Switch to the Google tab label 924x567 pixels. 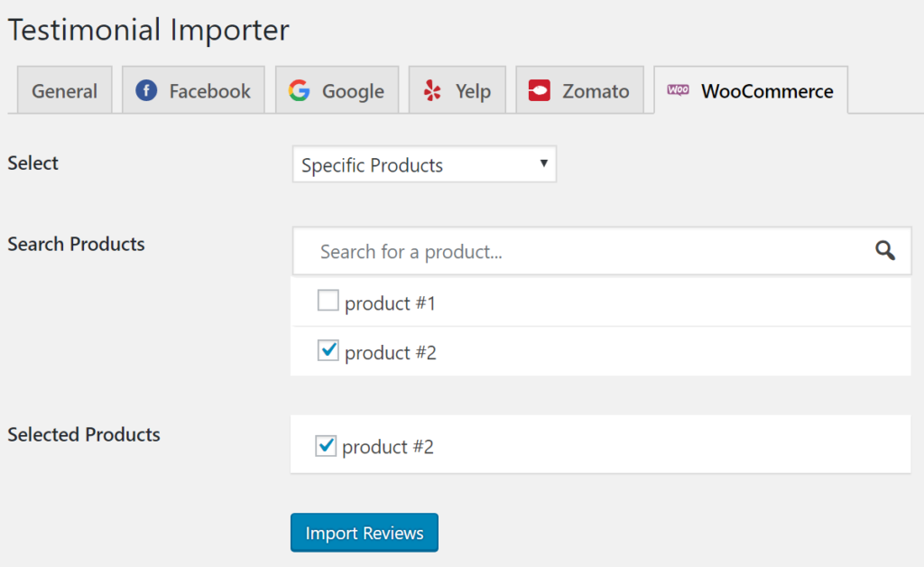[x=353, y=91]
